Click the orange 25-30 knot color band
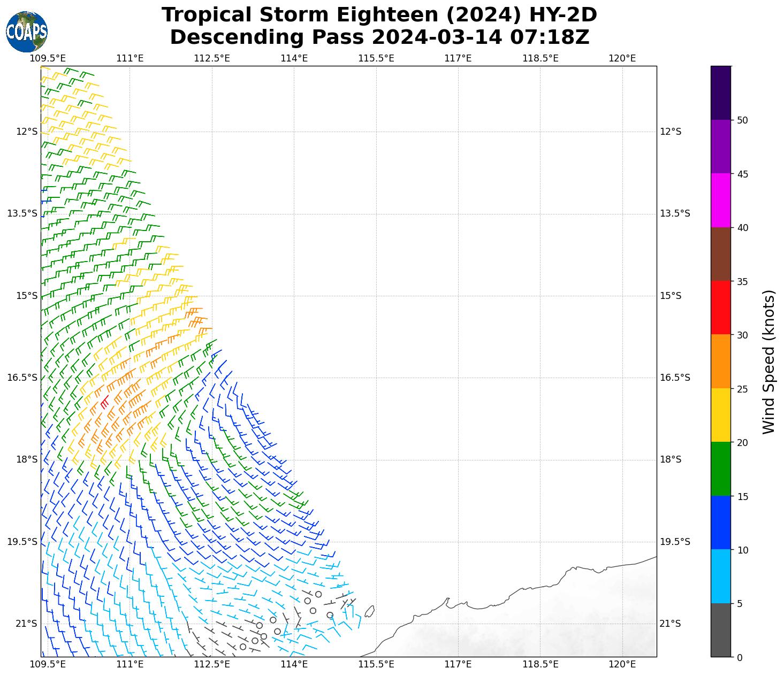784x676 pixels. (720, 362)
